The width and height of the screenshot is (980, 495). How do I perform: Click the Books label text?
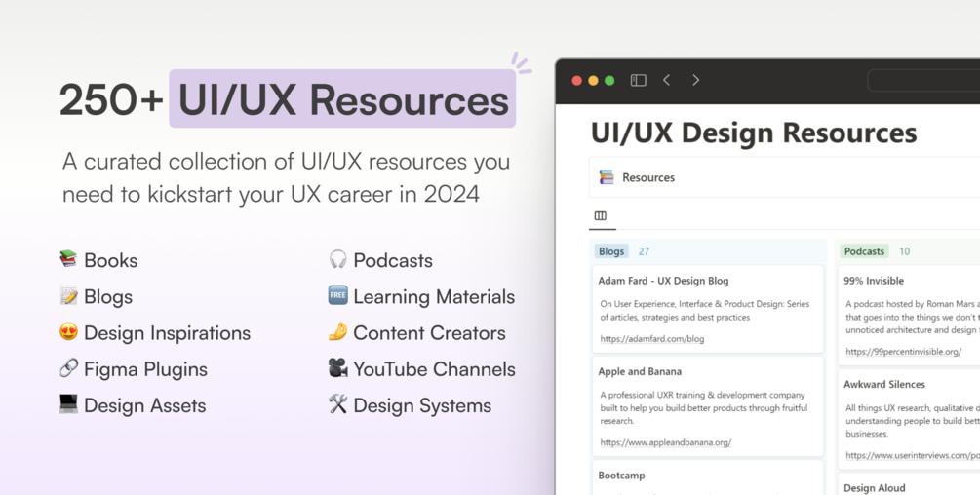pos(110,260)
